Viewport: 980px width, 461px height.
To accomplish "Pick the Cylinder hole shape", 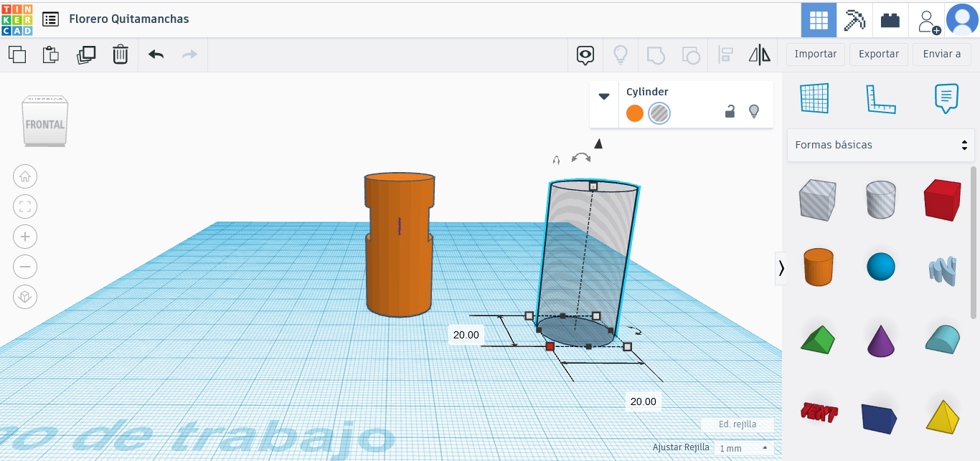I will [881, 199].
